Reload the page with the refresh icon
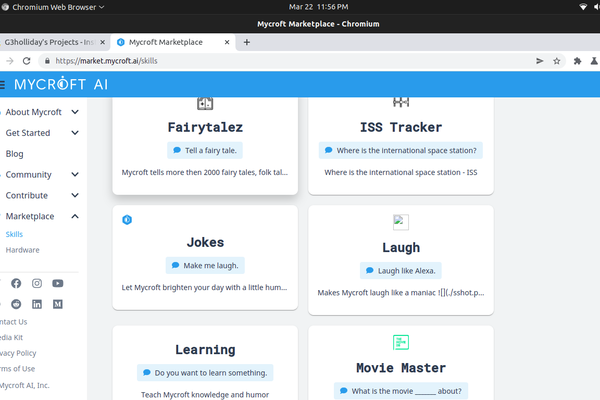This screenshot has width=600, height=400. (26, 61)
